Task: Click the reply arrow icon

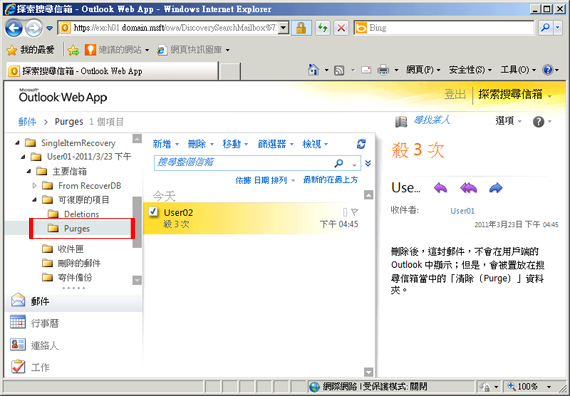Action: click(x=441, y=188)
